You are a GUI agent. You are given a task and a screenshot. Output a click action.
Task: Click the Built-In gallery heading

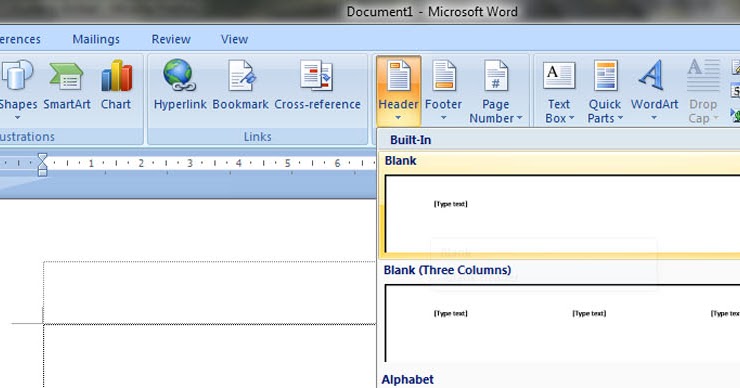pyautogui.click(x=410, y=140)
